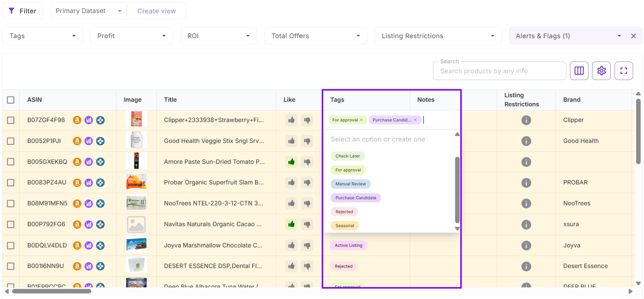Click the Active Listing tag for Joyva
The image size is (644, 299).
[348, 245]
